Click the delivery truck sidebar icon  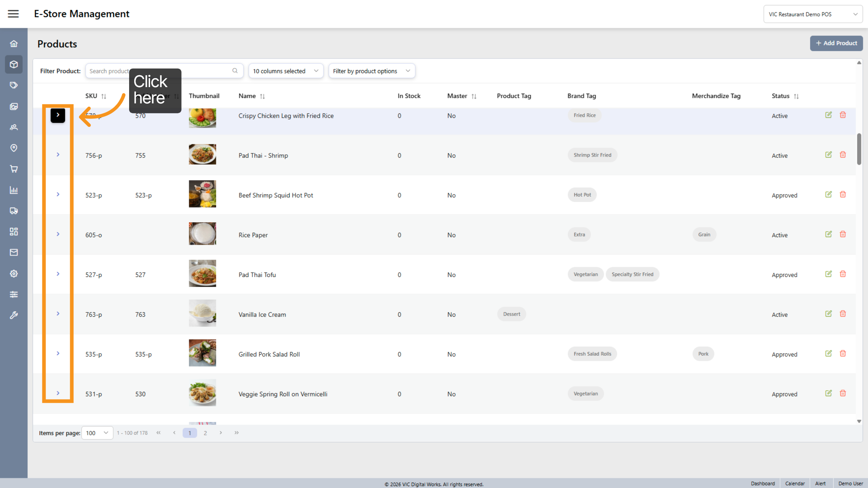[14, 211]
